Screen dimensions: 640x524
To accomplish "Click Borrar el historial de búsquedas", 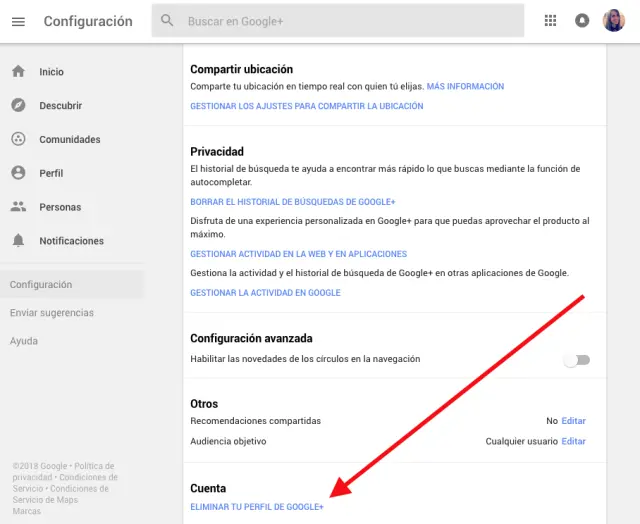I will click(x=293, y=202).
